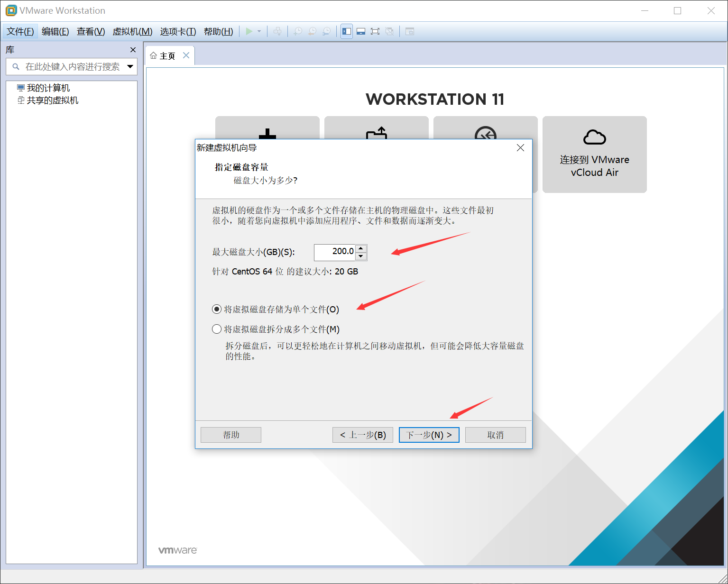Close the 库 library panel

coord(133,50)
